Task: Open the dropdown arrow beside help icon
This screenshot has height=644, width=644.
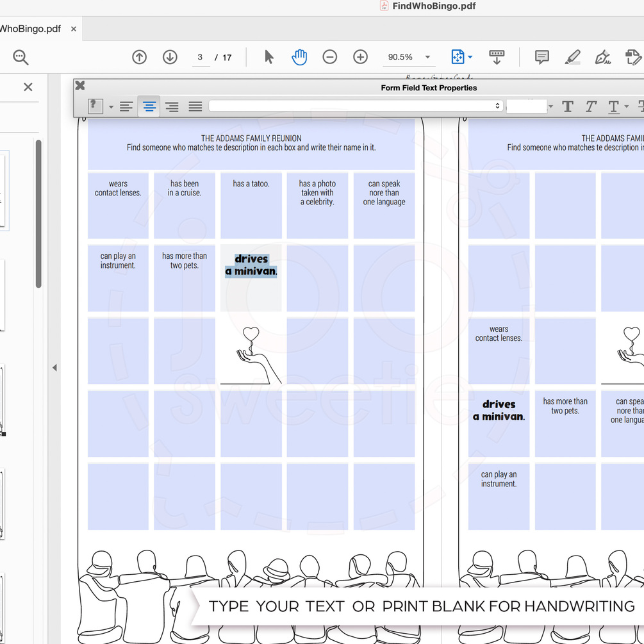Action: (111, 107)
